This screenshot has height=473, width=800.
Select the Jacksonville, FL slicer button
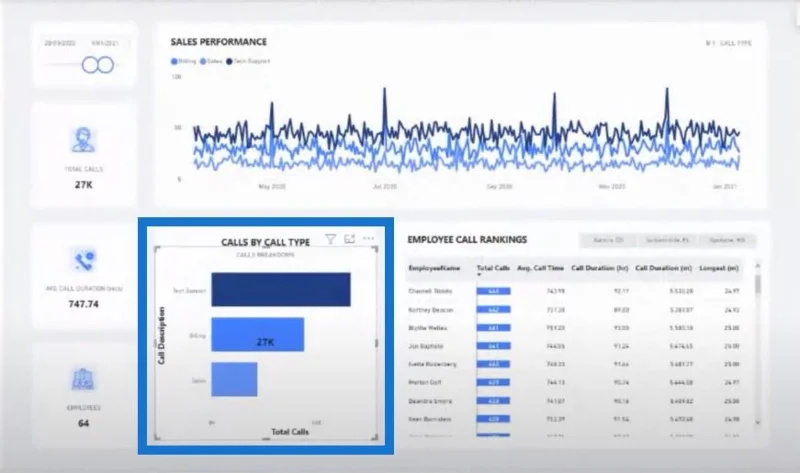[x=667, y=240]
